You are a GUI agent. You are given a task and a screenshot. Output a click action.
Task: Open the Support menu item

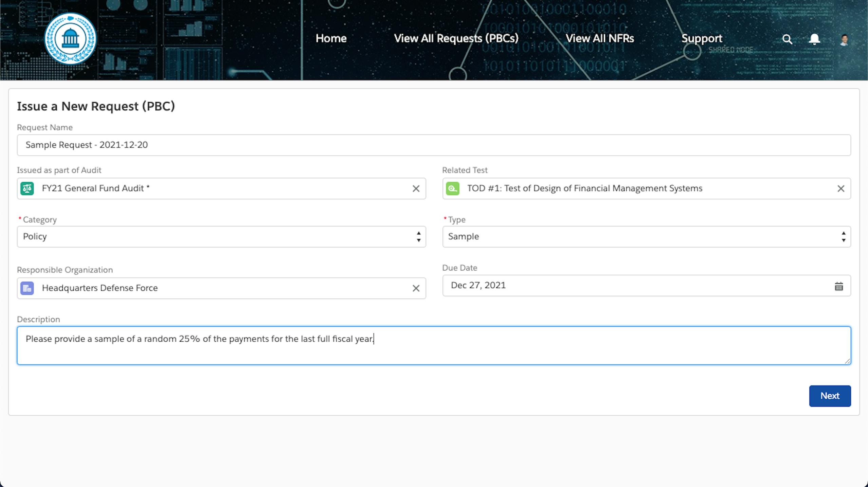click(701, 38)
